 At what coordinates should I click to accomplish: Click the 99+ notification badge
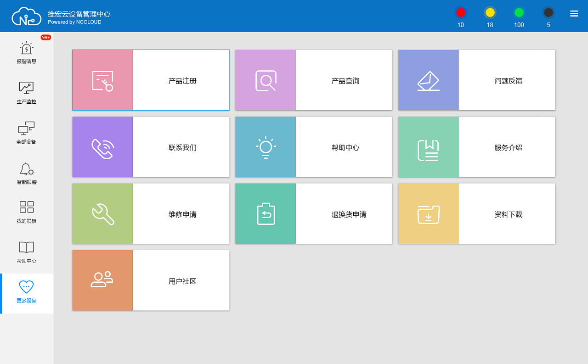(x=46, y=38)
